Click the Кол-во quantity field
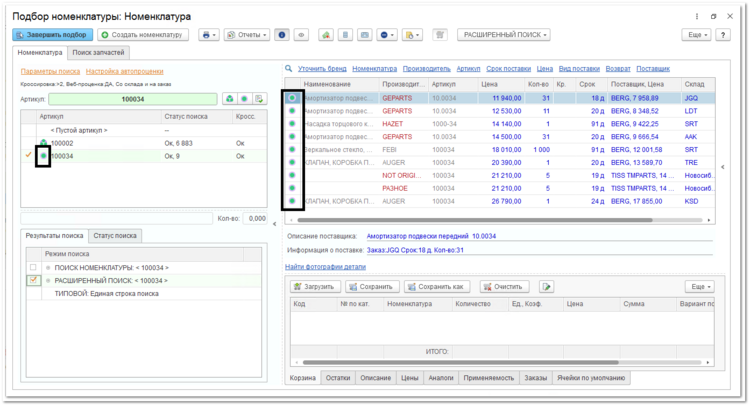 click(x=255, y=219)
